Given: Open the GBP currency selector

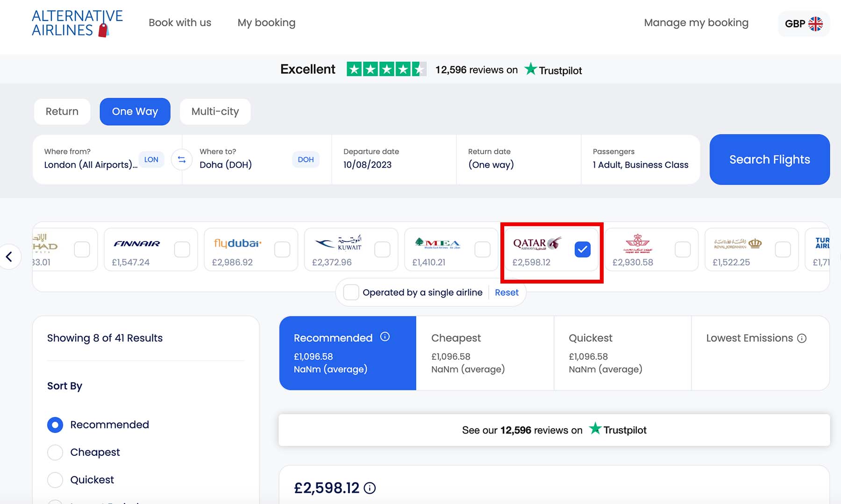Looking at the screenshot, I should coord(804,24).
